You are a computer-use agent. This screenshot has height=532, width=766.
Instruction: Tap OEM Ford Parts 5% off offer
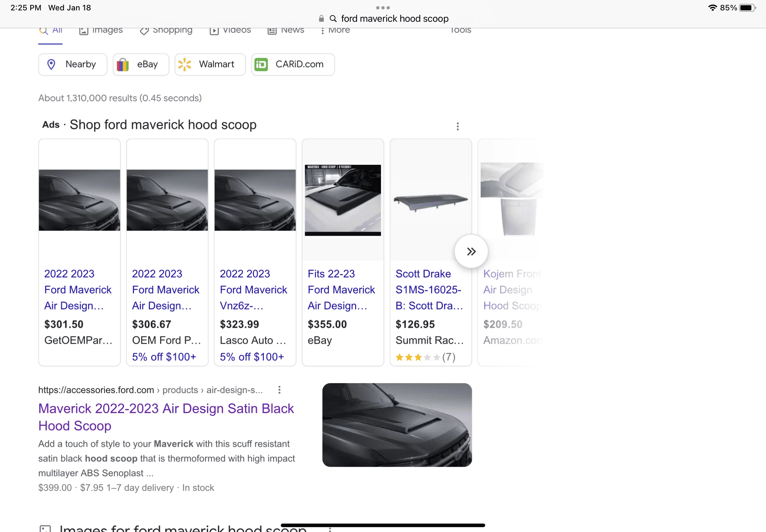click(x=164, y=357)
